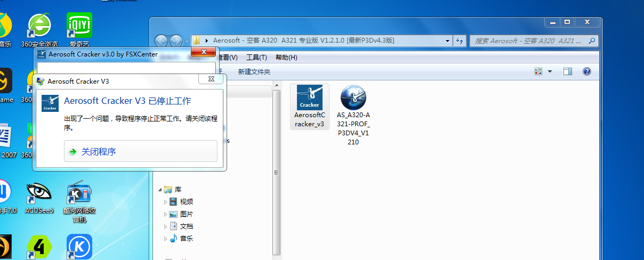Open the Help (帮助) menu
This screenshot has height=260, width=644.
[286, 58]
